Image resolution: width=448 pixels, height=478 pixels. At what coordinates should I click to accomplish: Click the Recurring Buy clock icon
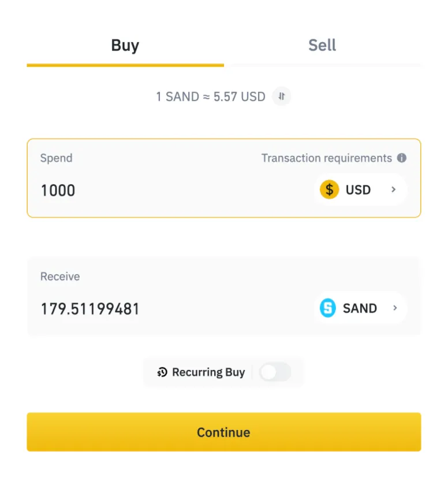[x=162, y=372]
